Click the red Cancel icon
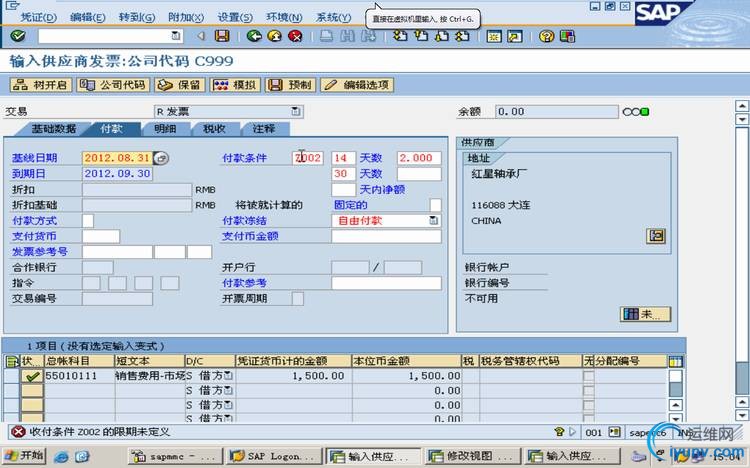 pyautogui.click(x=295, y=36)
